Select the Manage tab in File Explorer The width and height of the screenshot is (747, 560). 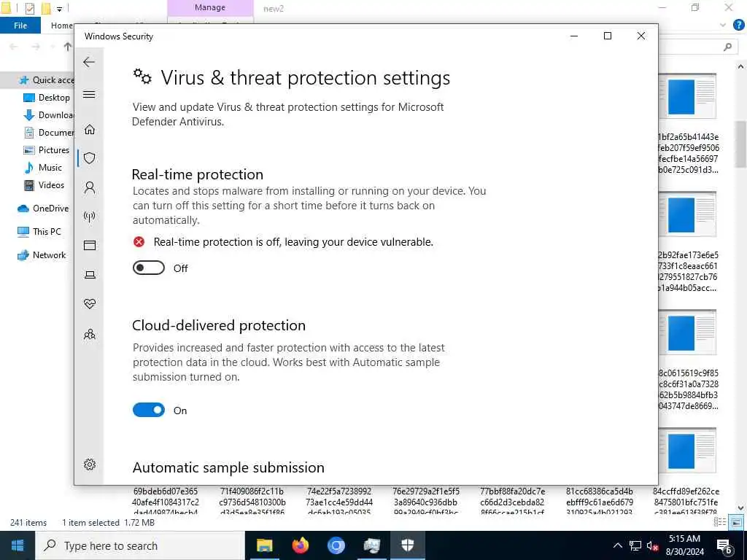pyautogui.click(x=209, y=7)
